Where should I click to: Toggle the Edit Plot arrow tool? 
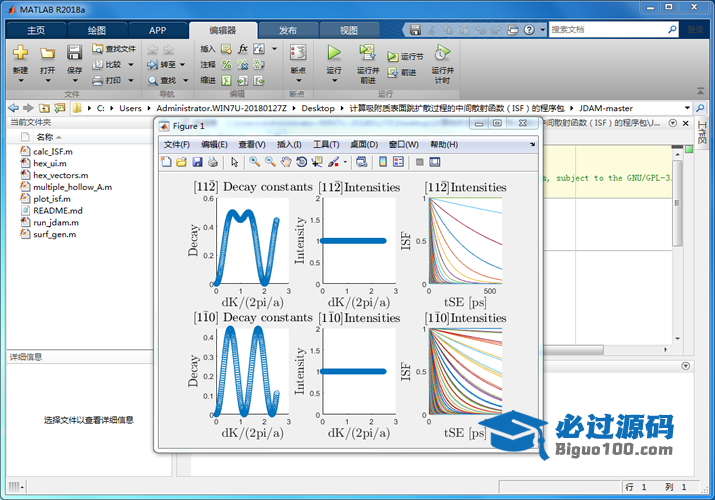click(234, 162)
